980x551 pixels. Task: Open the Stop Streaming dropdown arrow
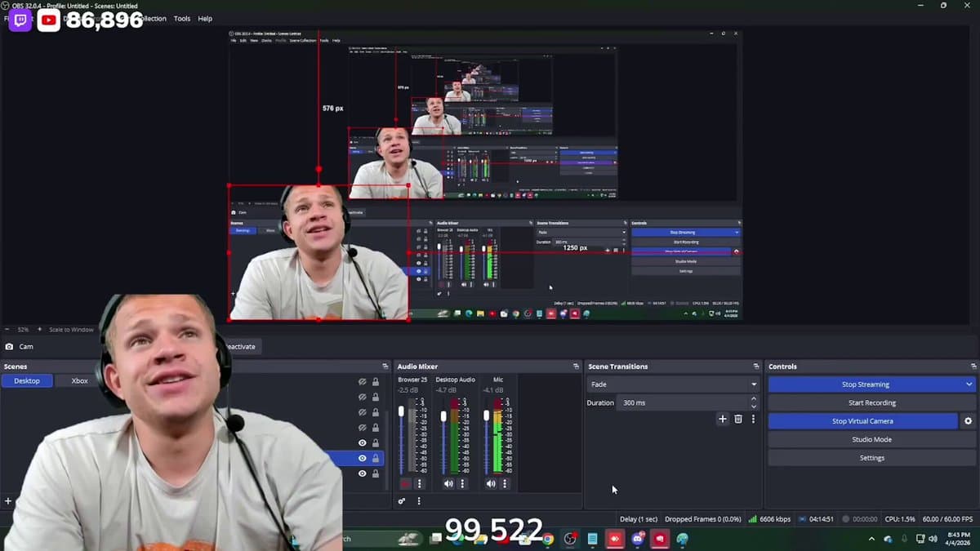[x=969, y=384]
